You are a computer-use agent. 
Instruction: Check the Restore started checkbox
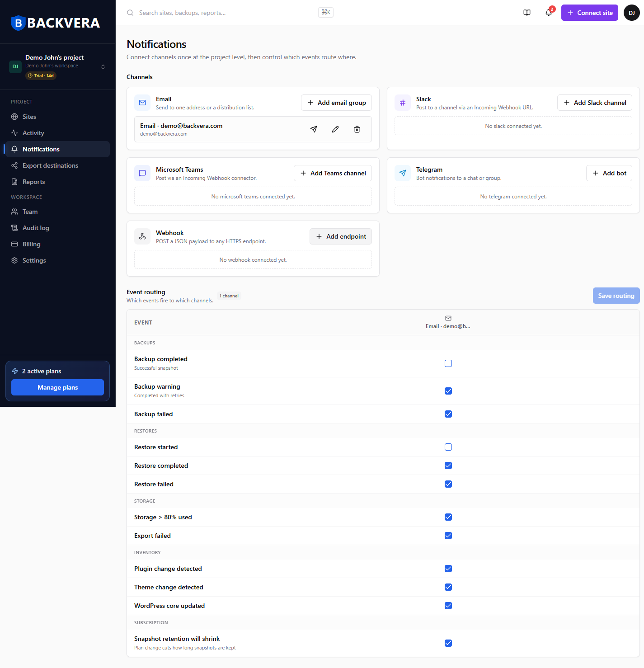coord(448,447)
